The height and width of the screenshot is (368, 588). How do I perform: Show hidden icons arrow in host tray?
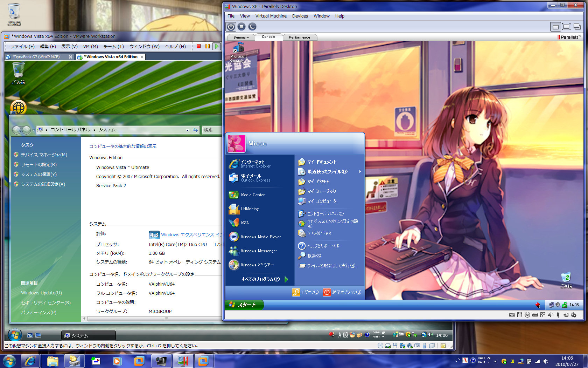coord(495,361)
